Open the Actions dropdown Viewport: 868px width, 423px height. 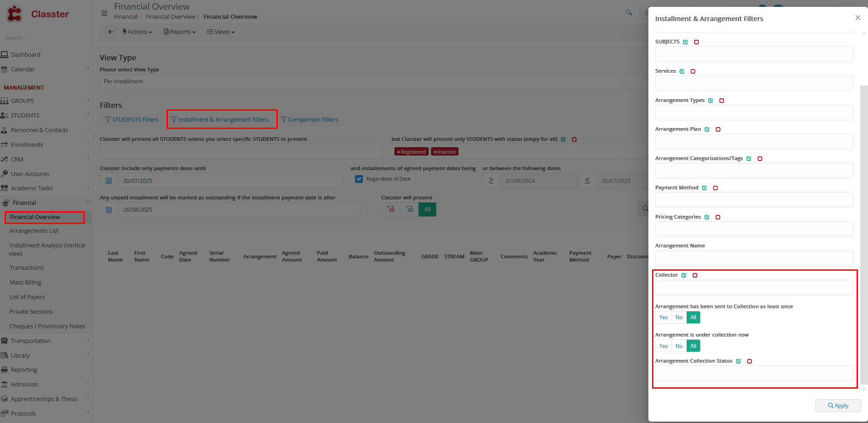tap(137, 32)
